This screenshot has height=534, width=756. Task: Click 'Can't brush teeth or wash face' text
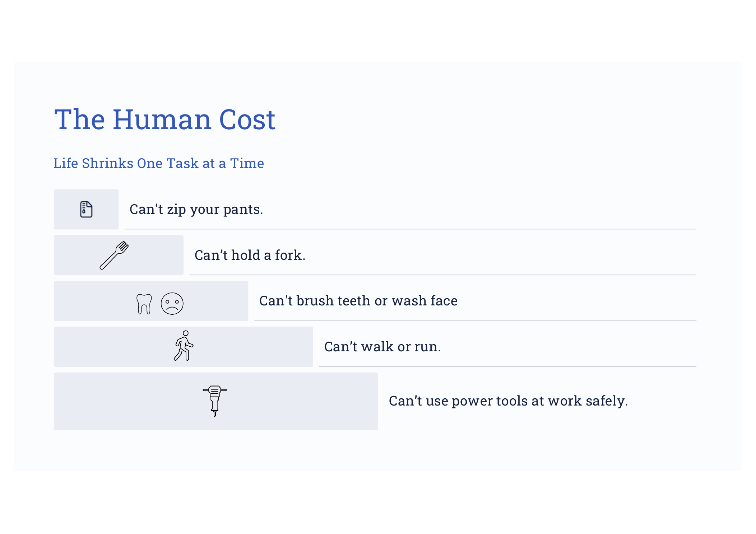[x=358, y=301]
